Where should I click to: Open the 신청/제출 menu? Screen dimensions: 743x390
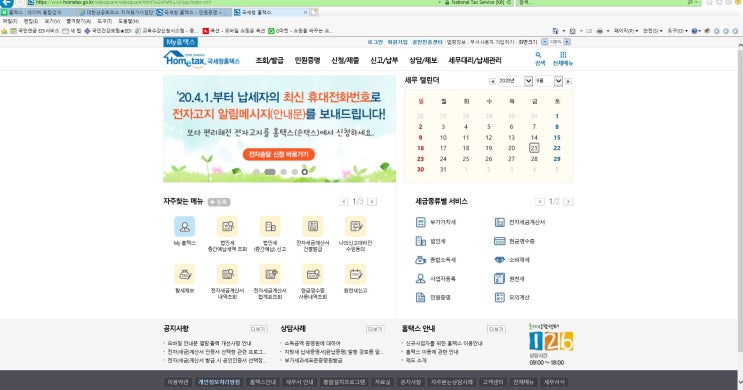345,61
